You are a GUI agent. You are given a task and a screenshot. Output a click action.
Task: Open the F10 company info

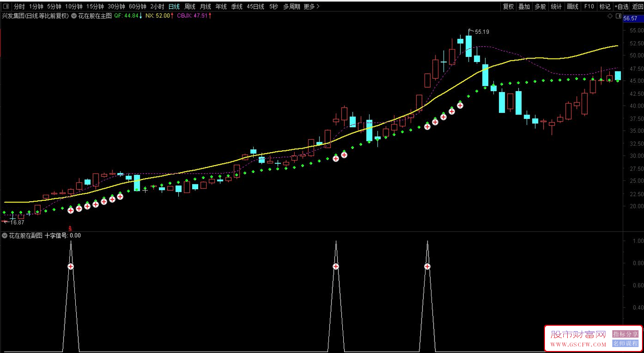pos(589,6)
